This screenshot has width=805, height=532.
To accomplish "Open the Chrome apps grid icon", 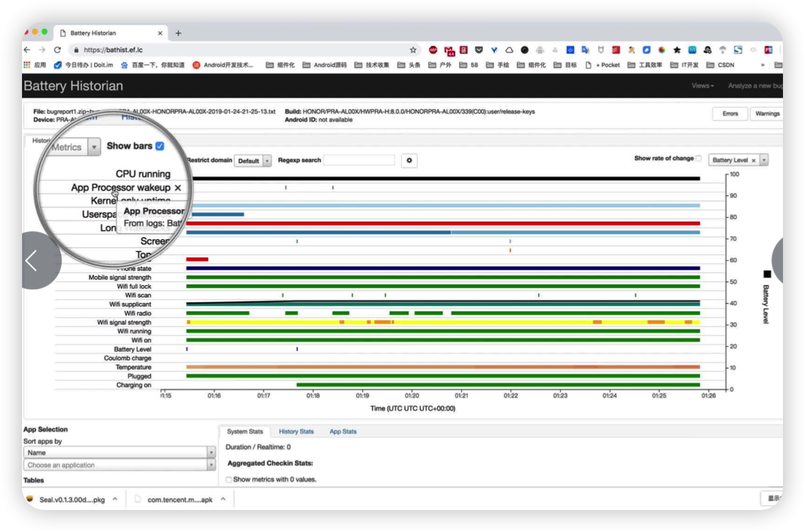I will click(27, 65).
